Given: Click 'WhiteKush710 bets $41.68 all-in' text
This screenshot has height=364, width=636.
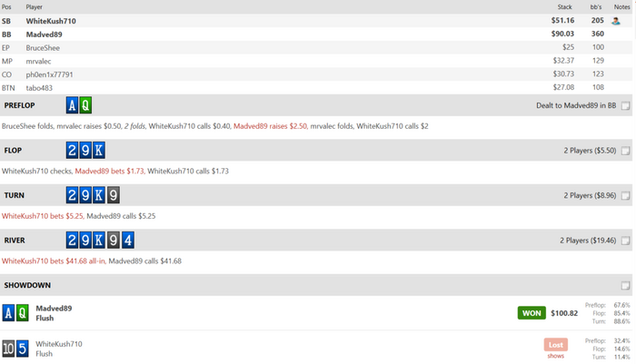Looking at the screenshot, I should pyautogui.click(x=54, y=261).
